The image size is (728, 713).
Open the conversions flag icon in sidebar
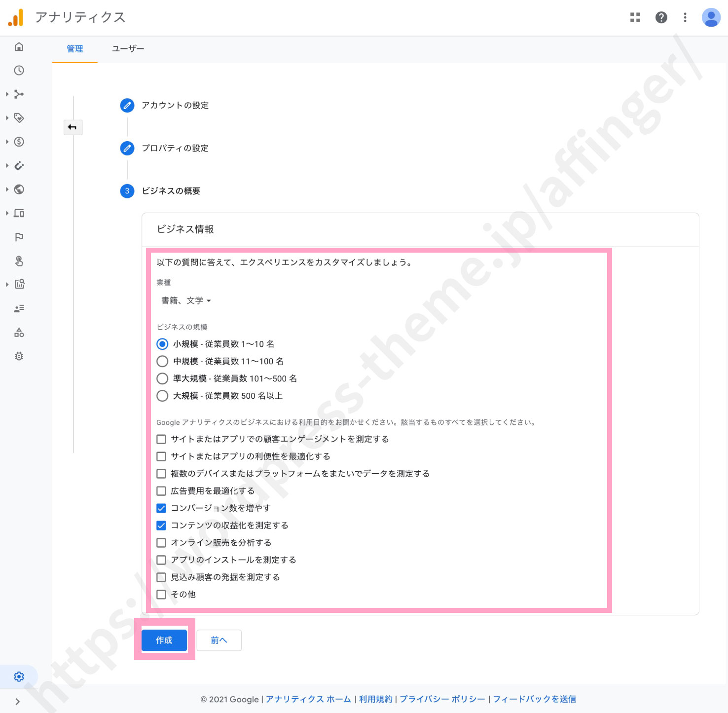(x=19, y=237)
